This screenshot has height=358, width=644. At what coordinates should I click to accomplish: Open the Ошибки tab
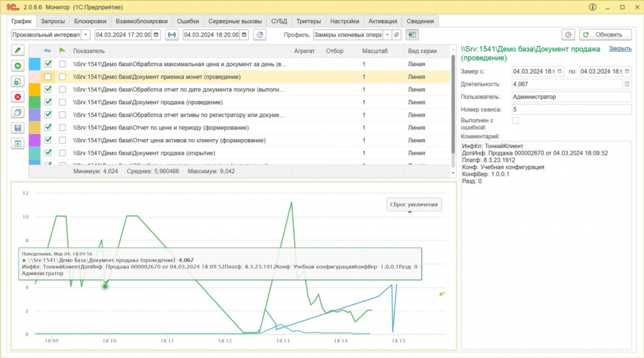tap(187, 21)
